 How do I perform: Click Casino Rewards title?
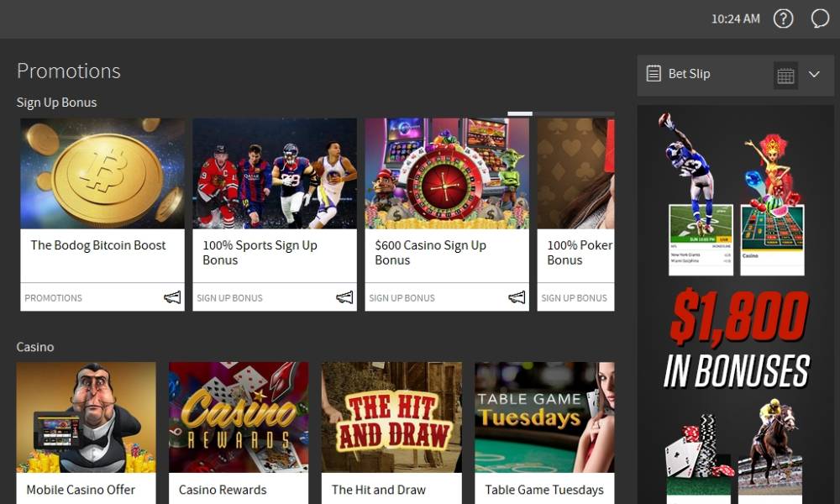click(223, 490)
